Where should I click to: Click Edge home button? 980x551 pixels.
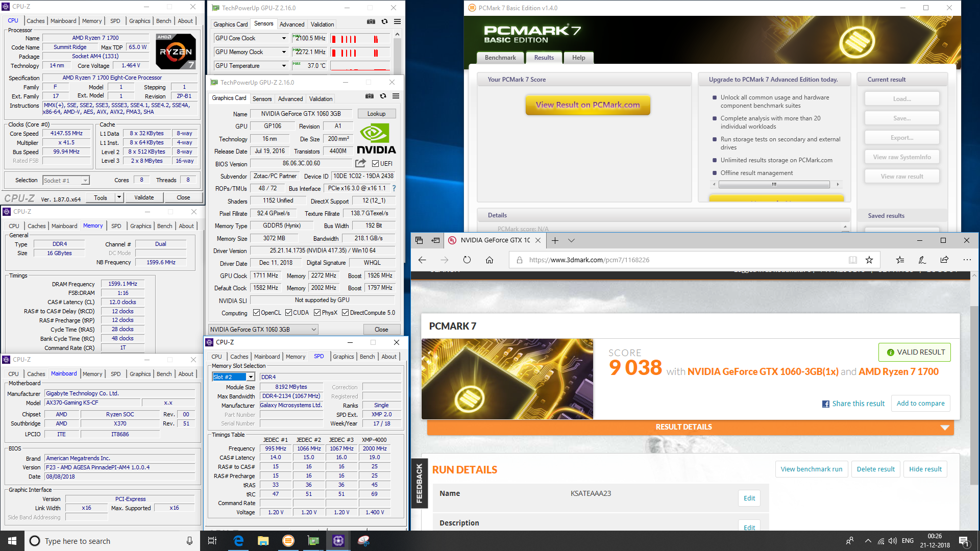[489, 260]
